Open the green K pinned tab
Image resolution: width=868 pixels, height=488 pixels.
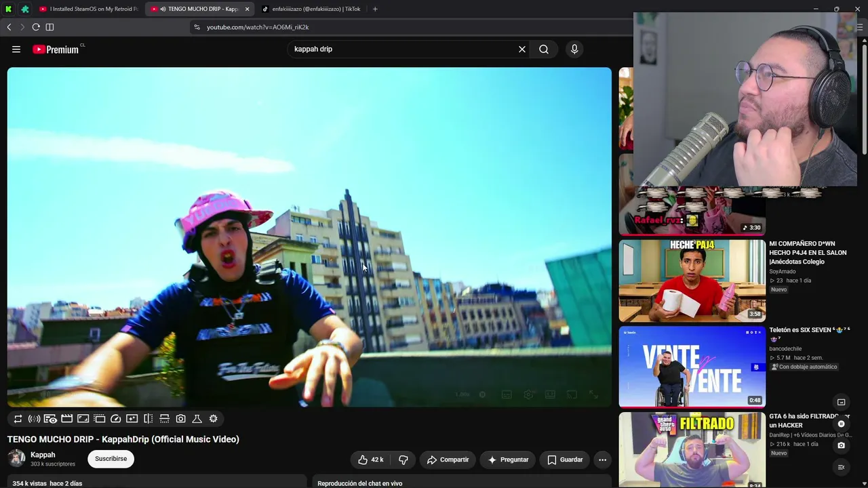point(9,9)
